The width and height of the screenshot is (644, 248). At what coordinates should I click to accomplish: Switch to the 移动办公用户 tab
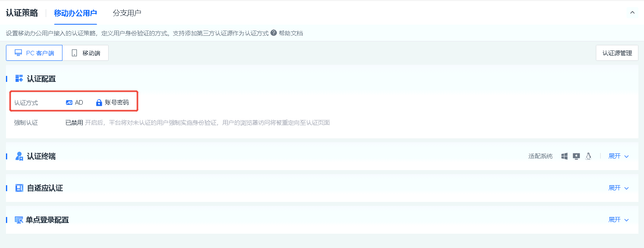76,13
